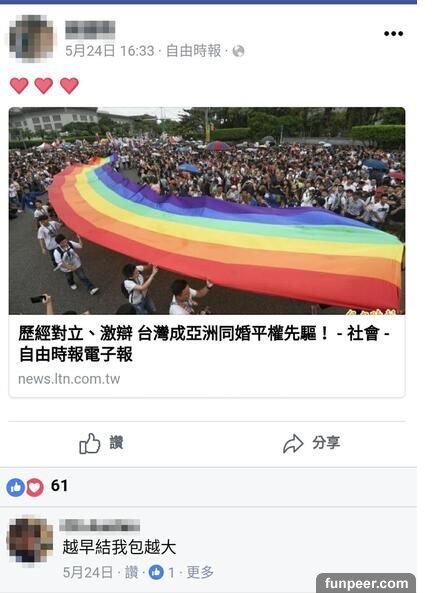The width and height of the screenshot is (436, 593).
Task: Click the comment date 5月24日
Action: [88, 572]
